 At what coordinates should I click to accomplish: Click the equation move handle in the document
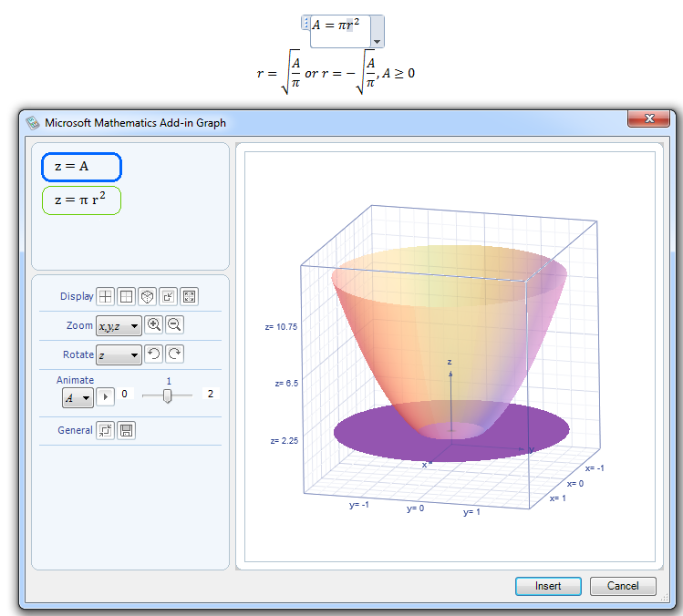(305, 23)
